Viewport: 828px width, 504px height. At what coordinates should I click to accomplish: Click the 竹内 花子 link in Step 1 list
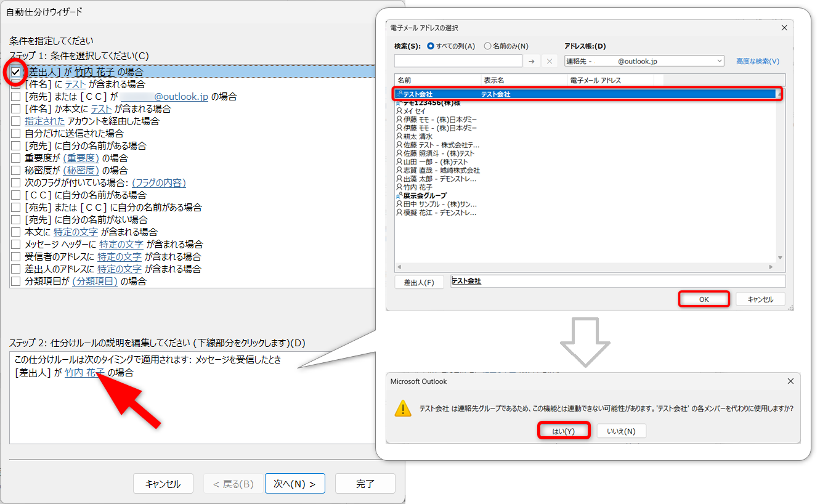point(94,72)
